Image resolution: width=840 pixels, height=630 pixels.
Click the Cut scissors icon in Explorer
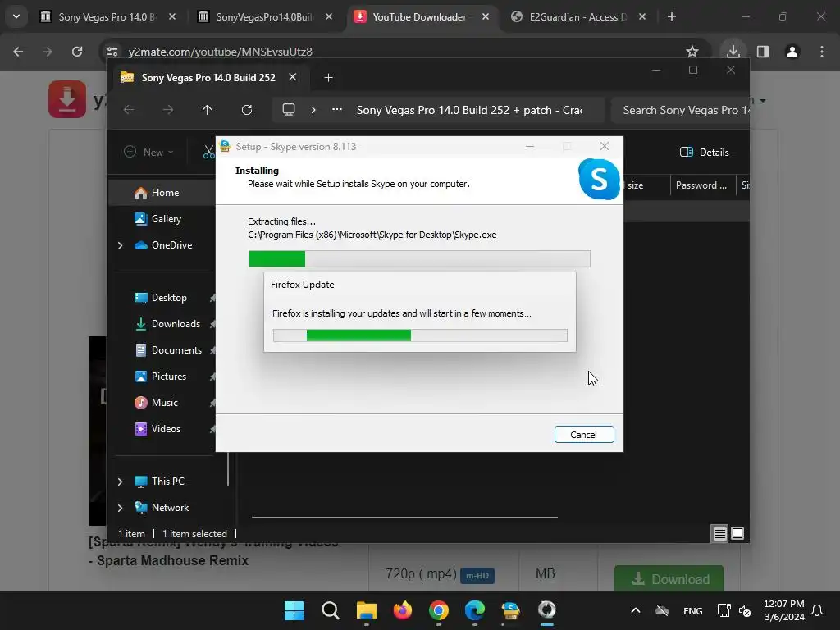click(x=208, y=152)
